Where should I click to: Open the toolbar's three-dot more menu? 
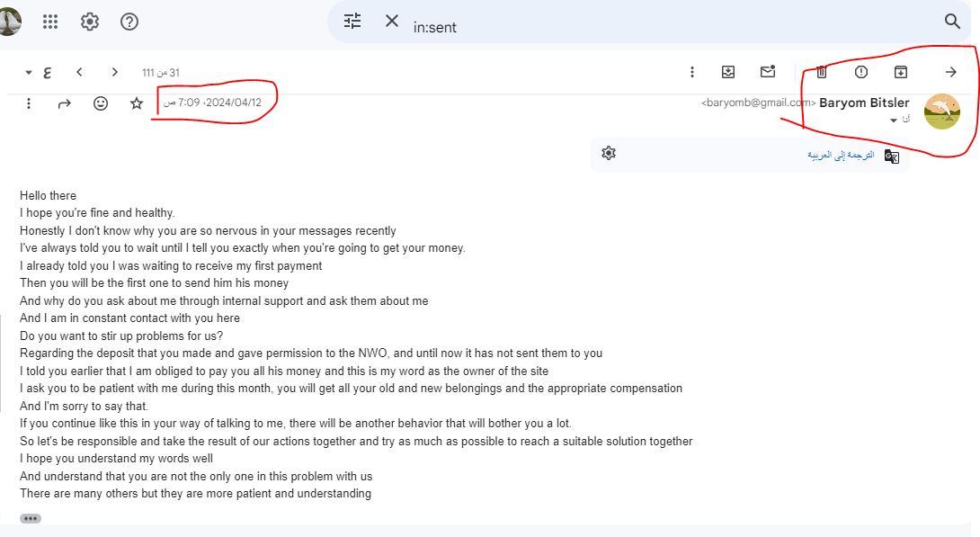pos(691,72)
